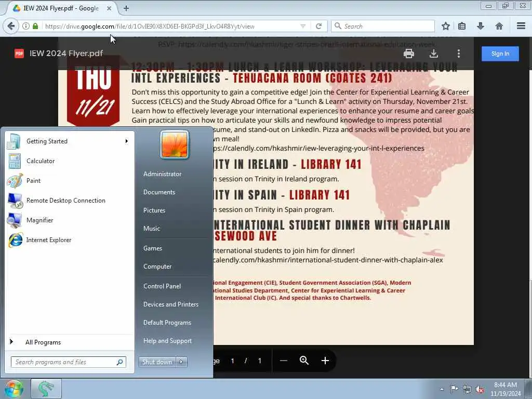Reload the page with refresh icon
The height and width of the screenshot is (399, 532).
tap(318, 26)
